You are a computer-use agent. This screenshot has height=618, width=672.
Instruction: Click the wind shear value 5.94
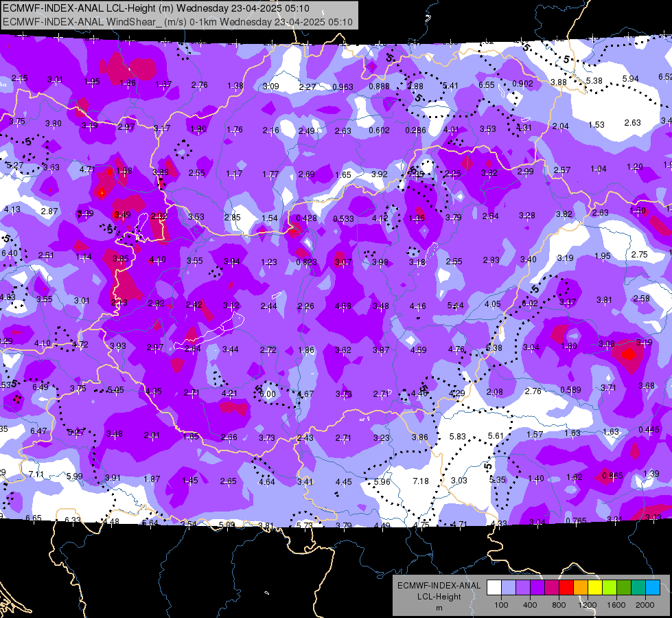(630, 79)
